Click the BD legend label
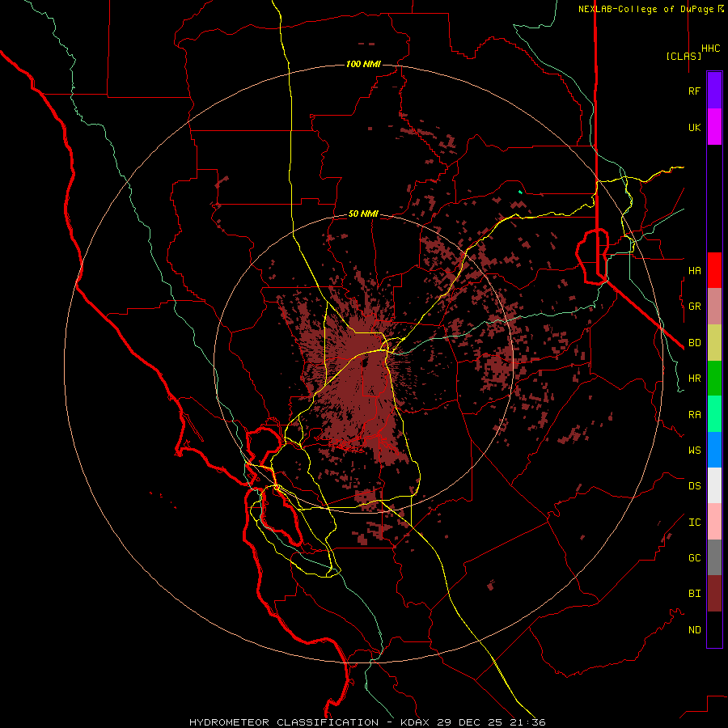The image size is (728, 728). click(694, 343)
